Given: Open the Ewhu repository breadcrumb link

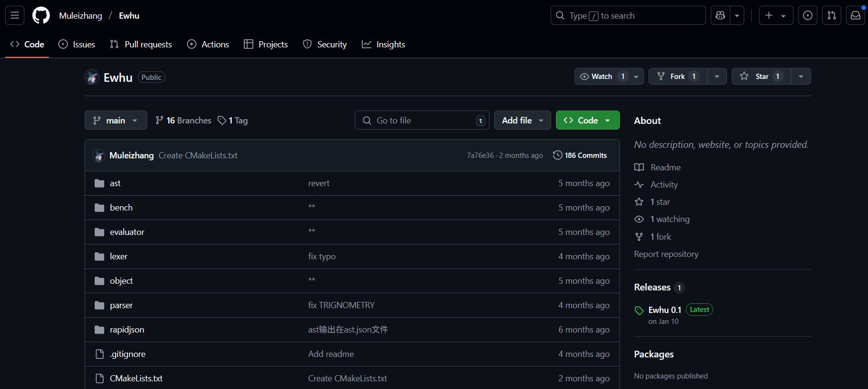Looking at the screenshot, I should click(x=129, y=16).
